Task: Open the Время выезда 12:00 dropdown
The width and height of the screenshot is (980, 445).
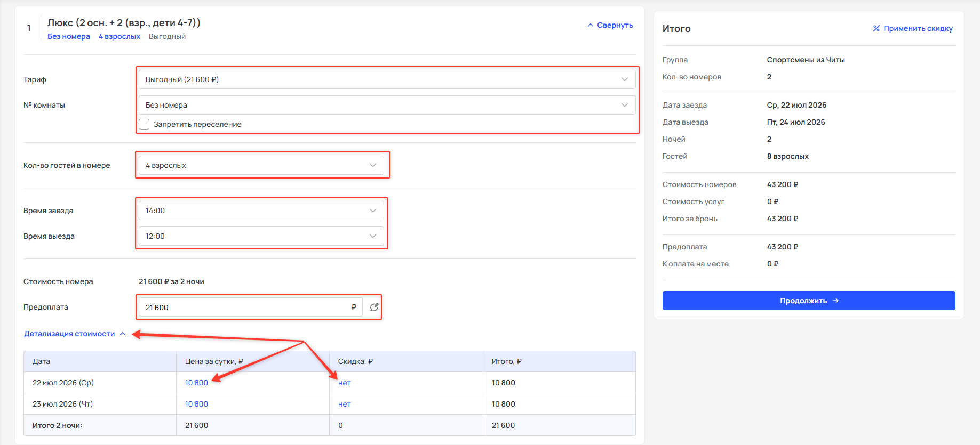Action: pyautogui.click(x=261, y=236)
